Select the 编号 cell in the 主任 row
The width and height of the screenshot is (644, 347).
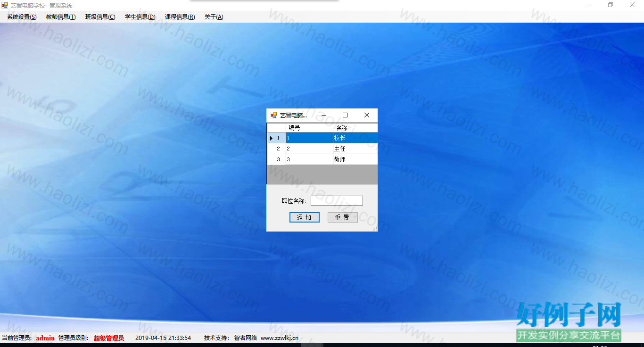309,149
